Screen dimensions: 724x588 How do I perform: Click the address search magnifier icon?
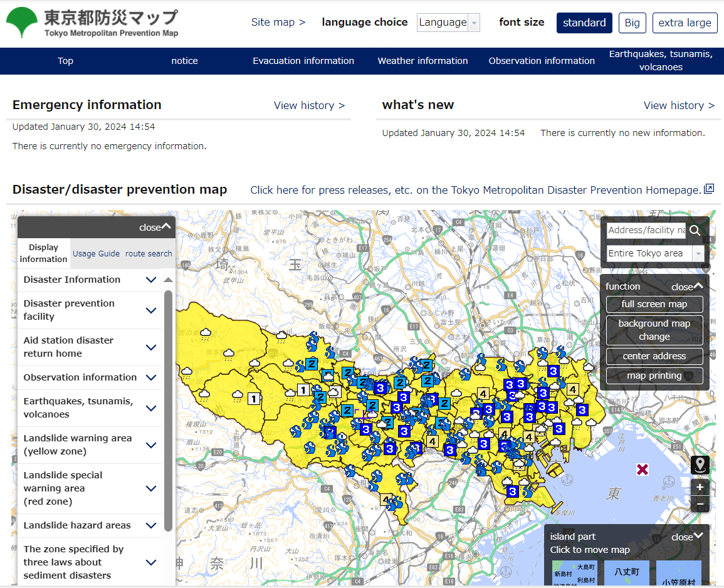(695, 231)
